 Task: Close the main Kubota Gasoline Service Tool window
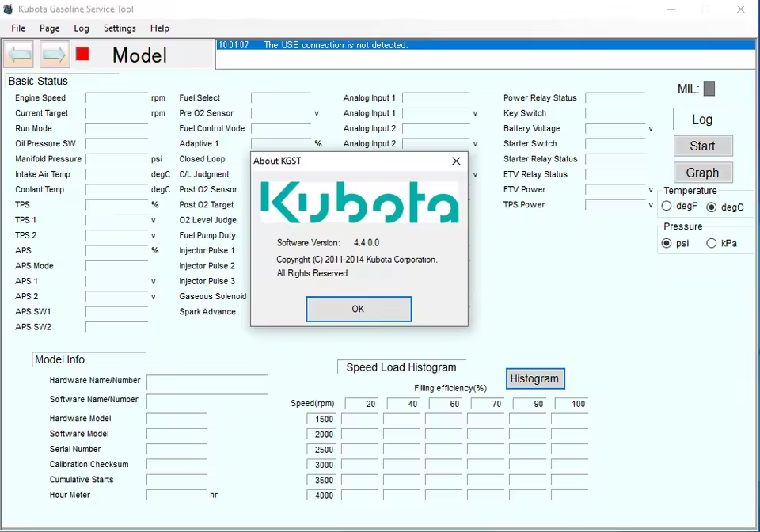coord(741,9)
